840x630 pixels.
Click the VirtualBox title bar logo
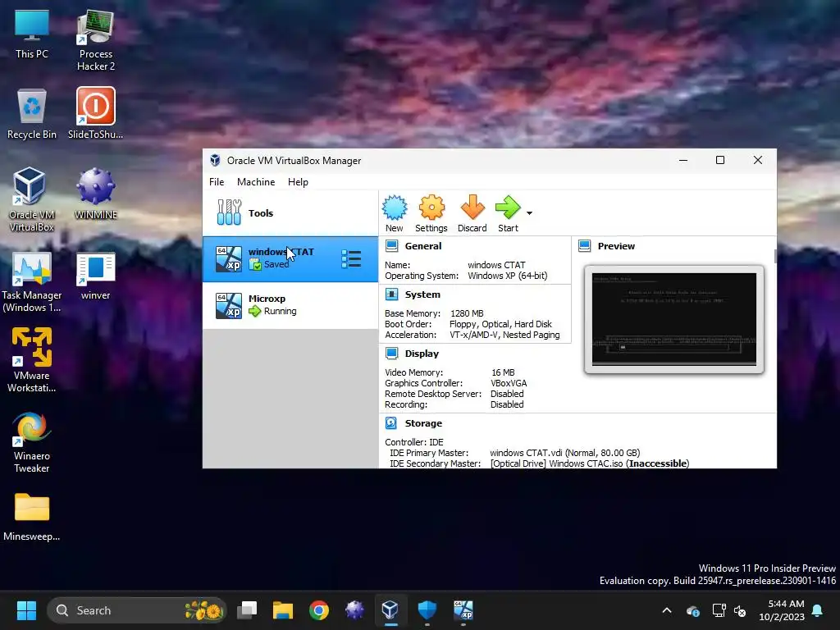coord(215,160)
